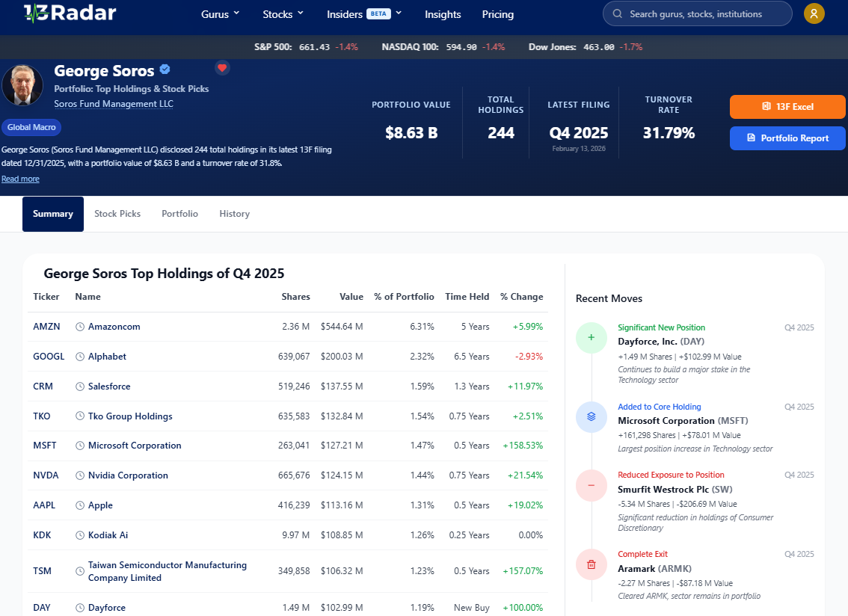Click the $544.64 M value cell
848x616 pixels.
(x=341, y=327)
